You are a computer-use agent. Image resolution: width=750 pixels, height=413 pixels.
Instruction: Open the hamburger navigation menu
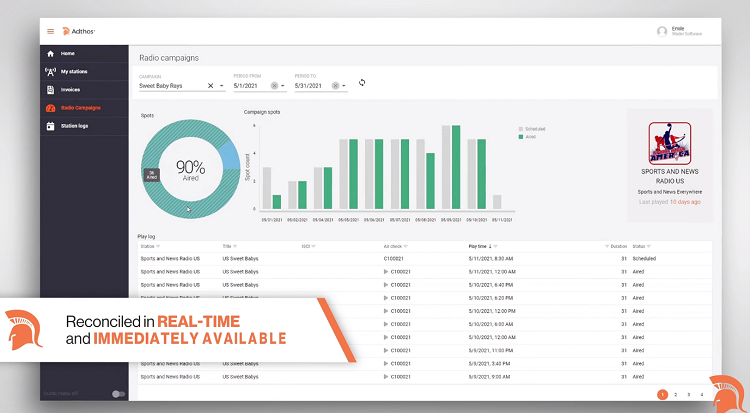pos(50,32)
